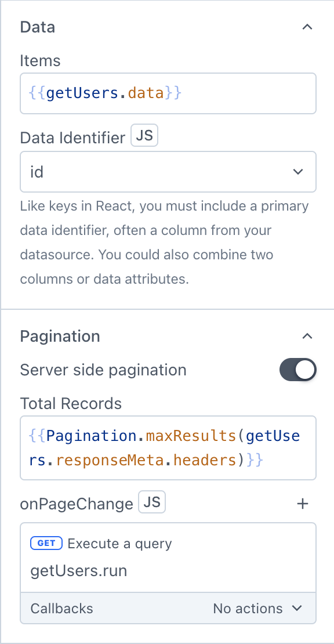Toggle JS mode for onPageChange

(152, 502)
